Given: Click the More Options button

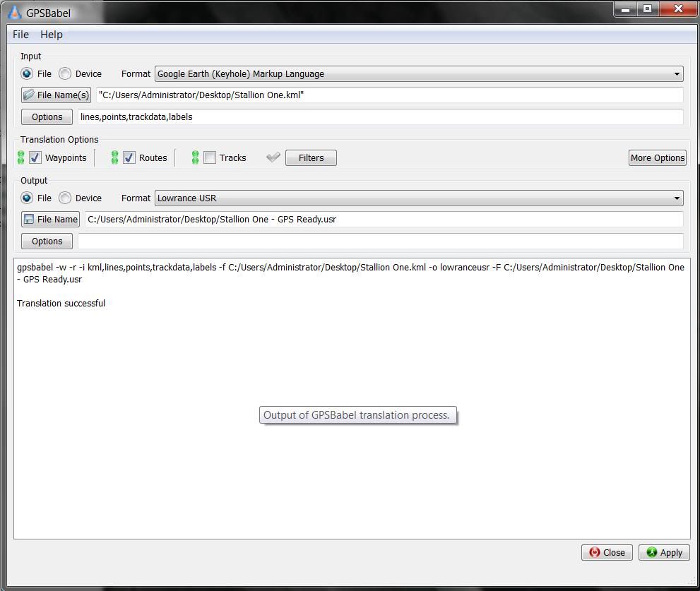Looking at the screenshot, I should pyautogui.click(x=657, y=157).
